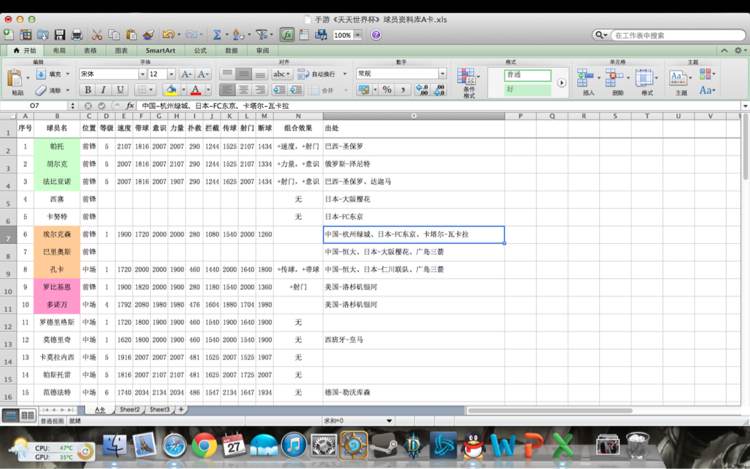Open the font color dropdown arrow
This screenshot has height=469, width=750.
pos(208,89)
